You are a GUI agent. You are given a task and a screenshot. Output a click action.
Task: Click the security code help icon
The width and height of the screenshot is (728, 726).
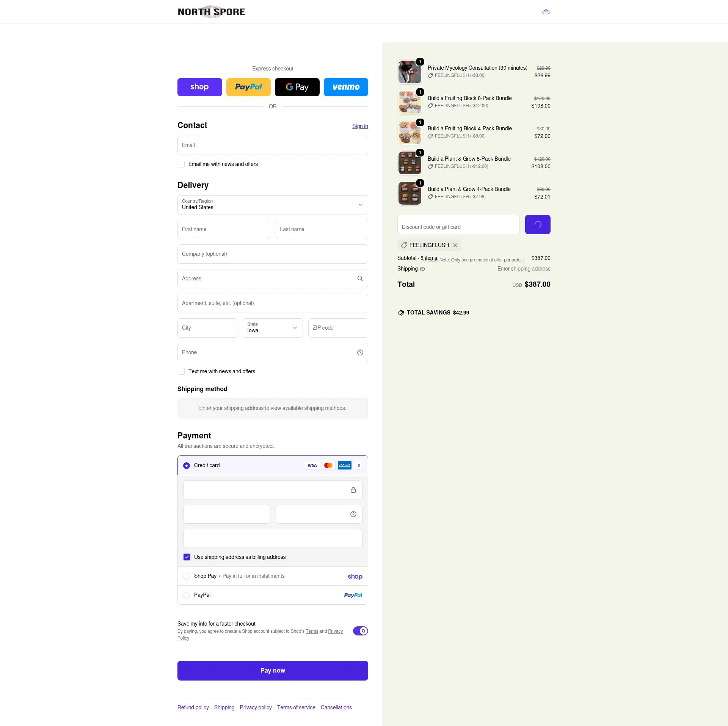(353, 514)
